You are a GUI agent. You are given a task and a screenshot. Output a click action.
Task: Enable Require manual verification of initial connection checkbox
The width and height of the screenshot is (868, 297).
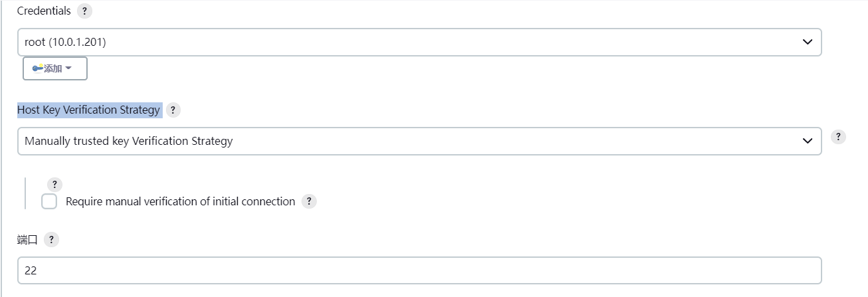49,201
